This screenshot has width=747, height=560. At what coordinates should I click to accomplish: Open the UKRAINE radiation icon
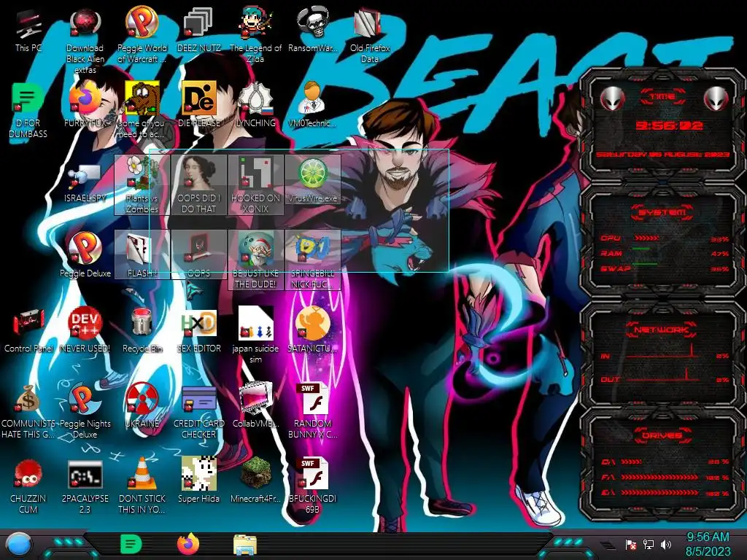(x=142, y=405)
